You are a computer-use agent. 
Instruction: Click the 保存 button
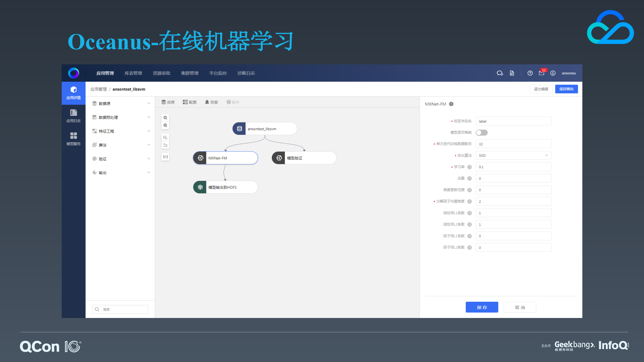pos(482,307)
